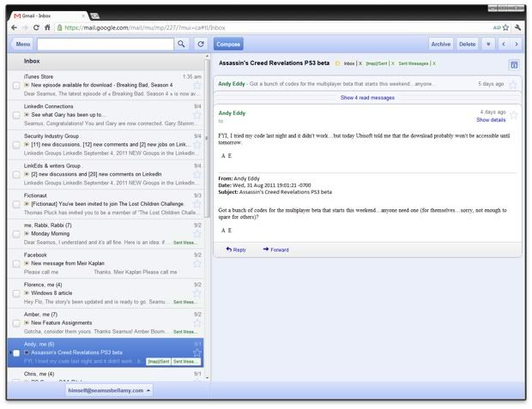Viewport: 532px width, 409px height.
Task: Click in the mail search field
Action: 106,44
